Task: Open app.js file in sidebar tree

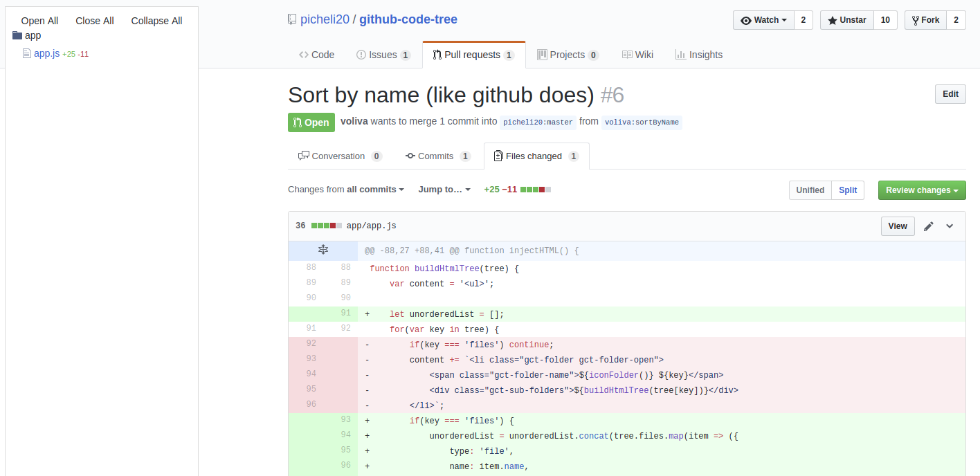Action: tap(46, 53)
